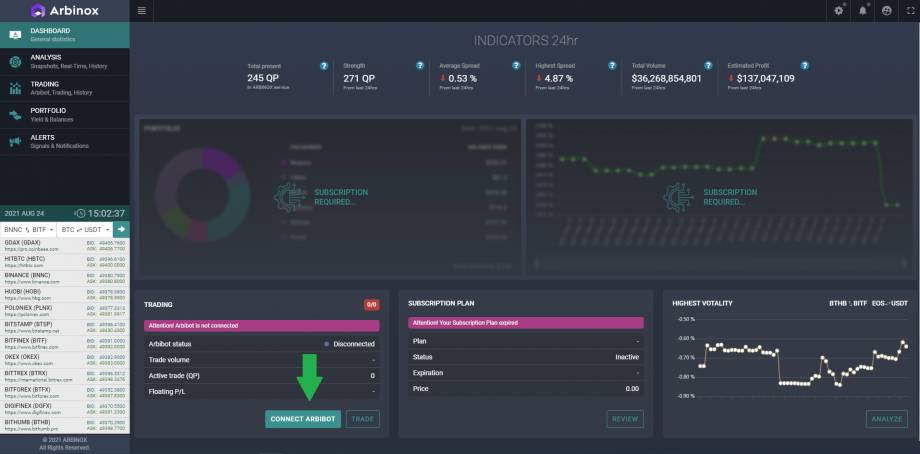Click the Analyze volatility button
This screenshot has height=454, width=920.
pos(886,419)
